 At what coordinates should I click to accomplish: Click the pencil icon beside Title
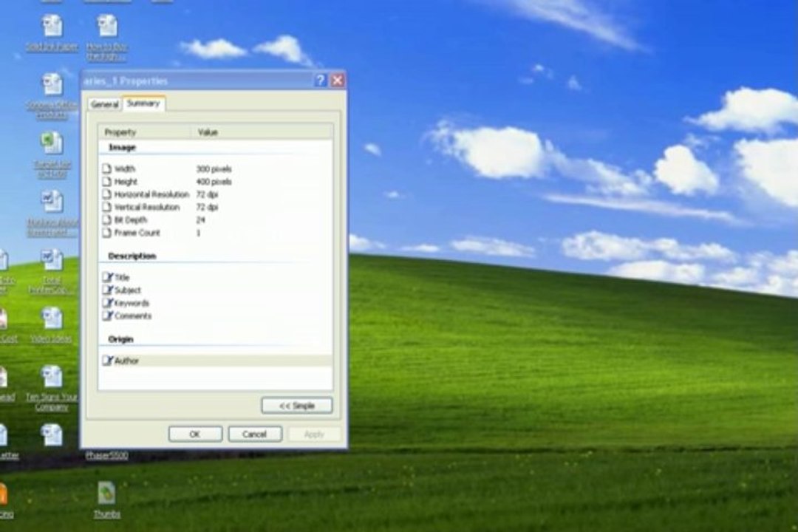click(107, 277)
